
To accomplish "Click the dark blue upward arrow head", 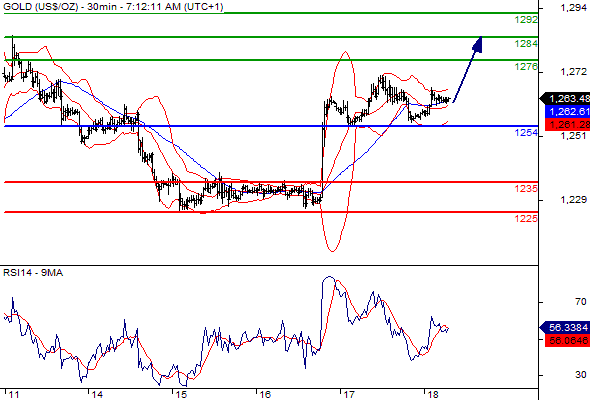I will pos(477,44).
